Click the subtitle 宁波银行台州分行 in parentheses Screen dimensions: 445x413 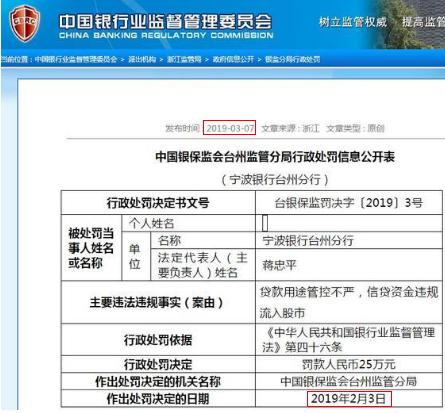[x=275, y=180]
